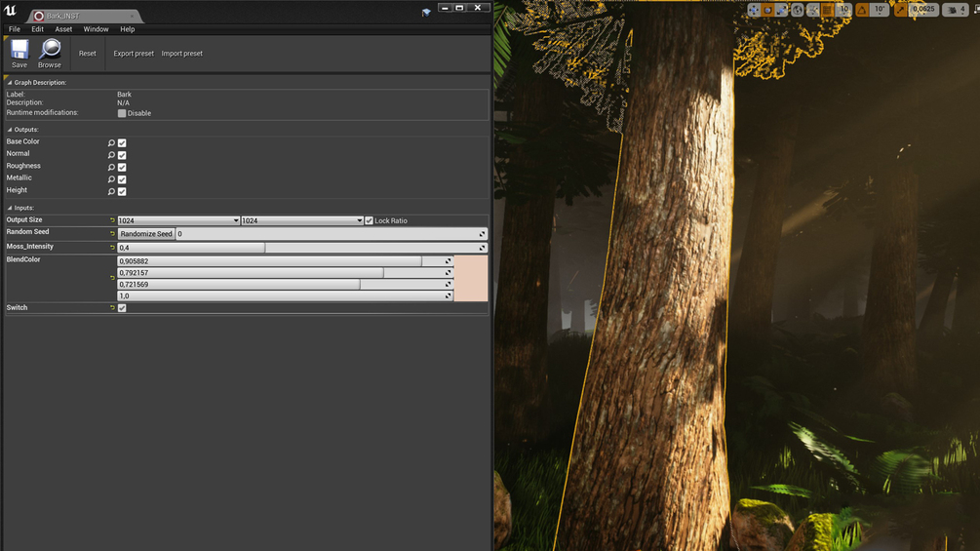Collapse the Inputs section
Viewport: 980px width, 551px height.
point(10,208)
